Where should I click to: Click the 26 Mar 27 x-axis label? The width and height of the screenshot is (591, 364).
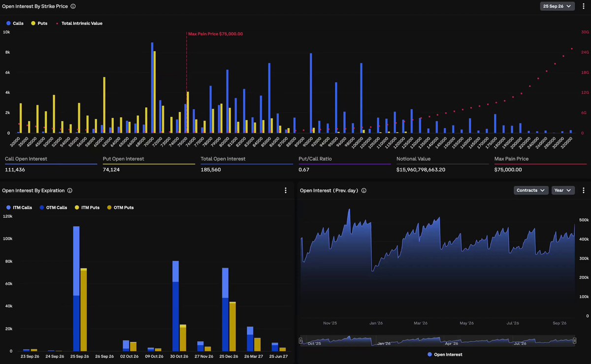tap(254, 356)
